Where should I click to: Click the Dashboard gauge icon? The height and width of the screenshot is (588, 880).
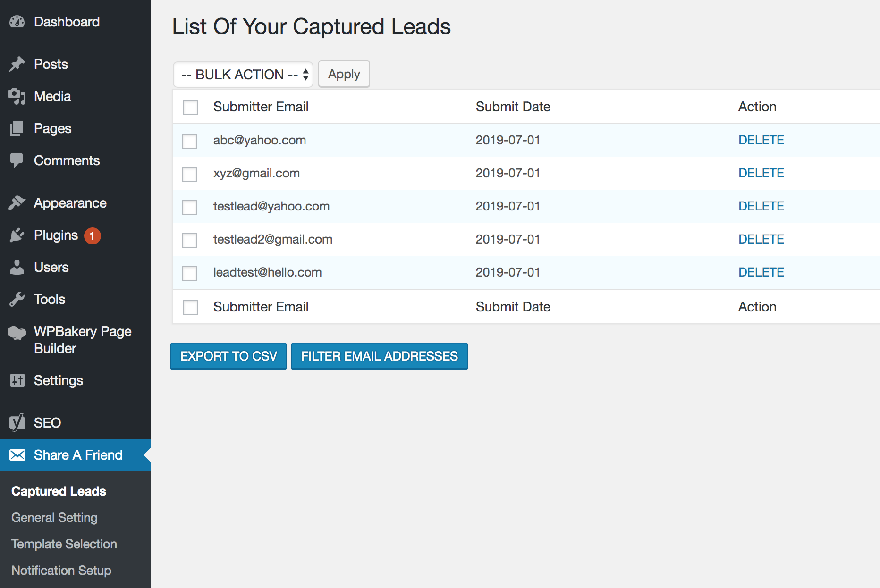click(17, 22)
